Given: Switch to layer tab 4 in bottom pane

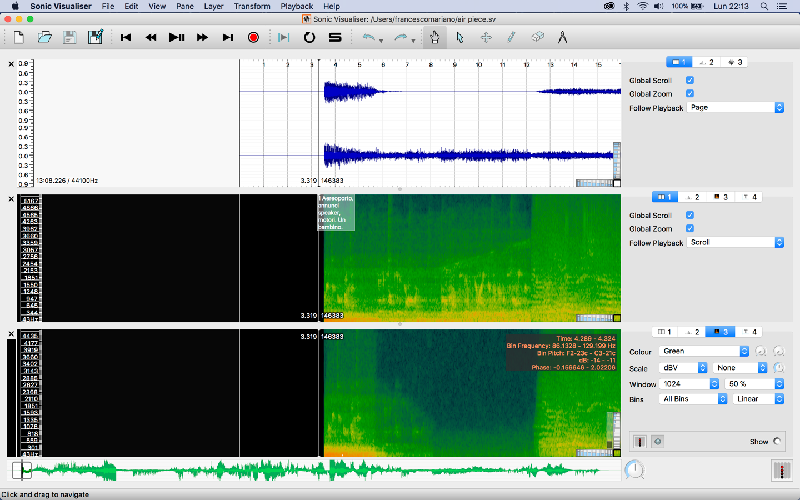Looking at the screenshot, I should click(x=750, y=331).
